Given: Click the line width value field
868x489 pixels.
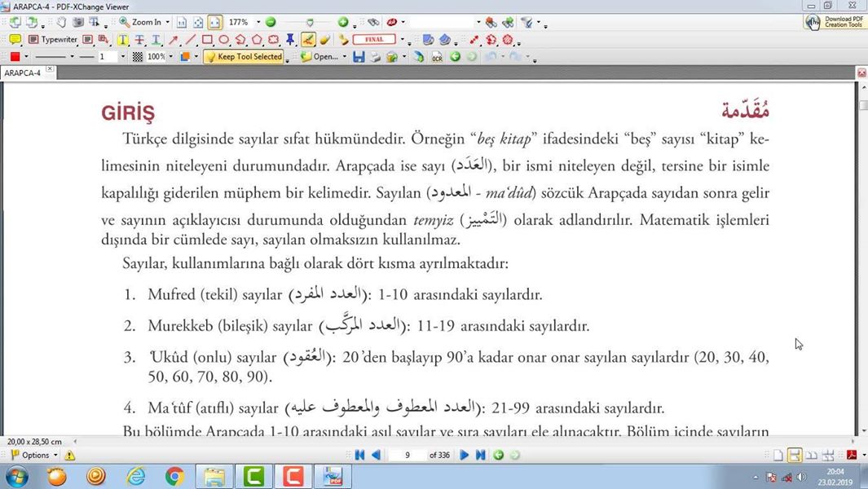Looking at the screenshot, I should (107, 56).
